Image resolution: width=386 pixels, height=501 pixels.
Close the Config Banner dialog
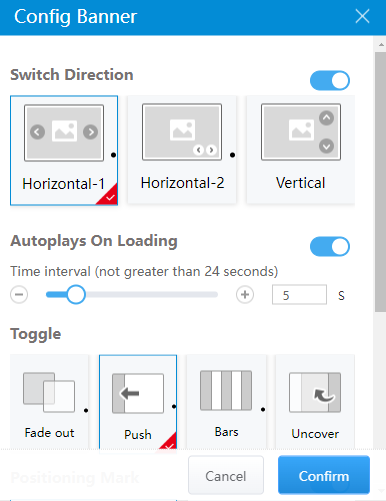(x=362, y=16)
